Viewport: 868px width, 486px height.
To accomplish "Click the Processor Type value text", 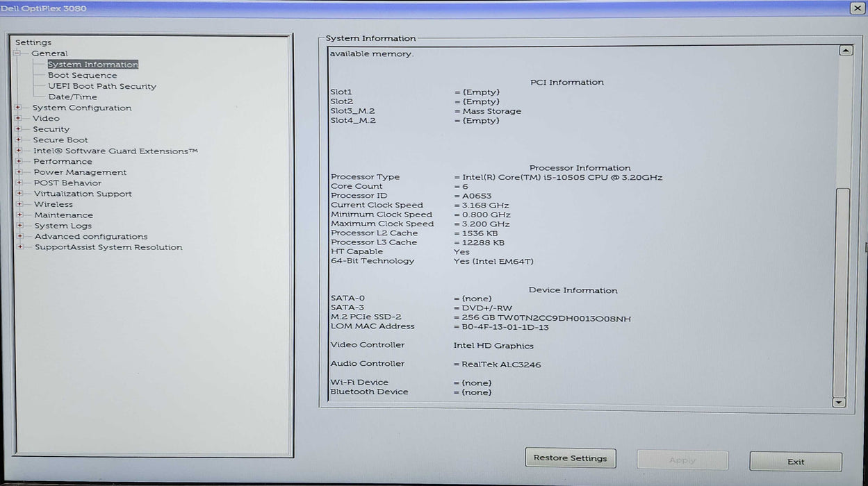I will 562,177.
